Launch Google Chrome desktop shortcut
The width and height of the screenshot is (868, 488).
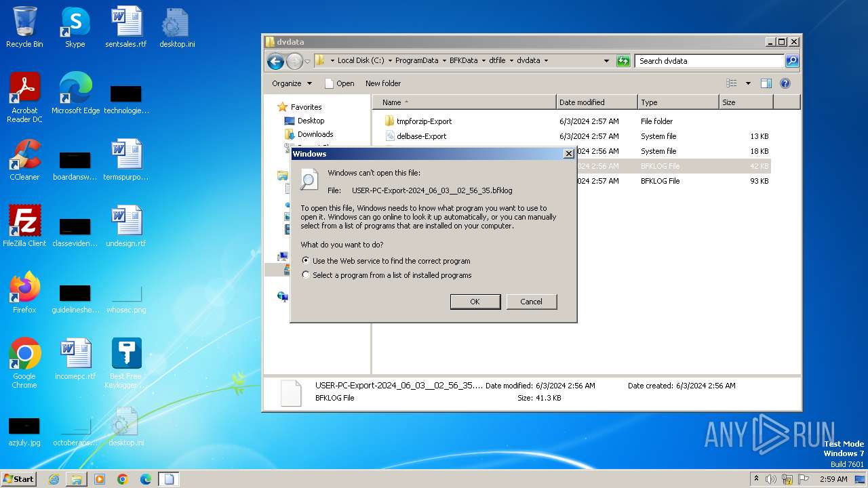24,363
